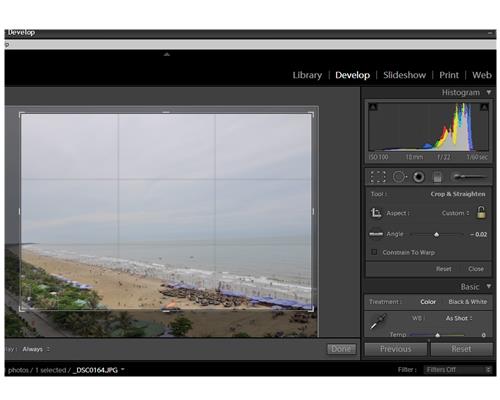Open the Slideshow module

pyautogui.click(x=404, y=75)
